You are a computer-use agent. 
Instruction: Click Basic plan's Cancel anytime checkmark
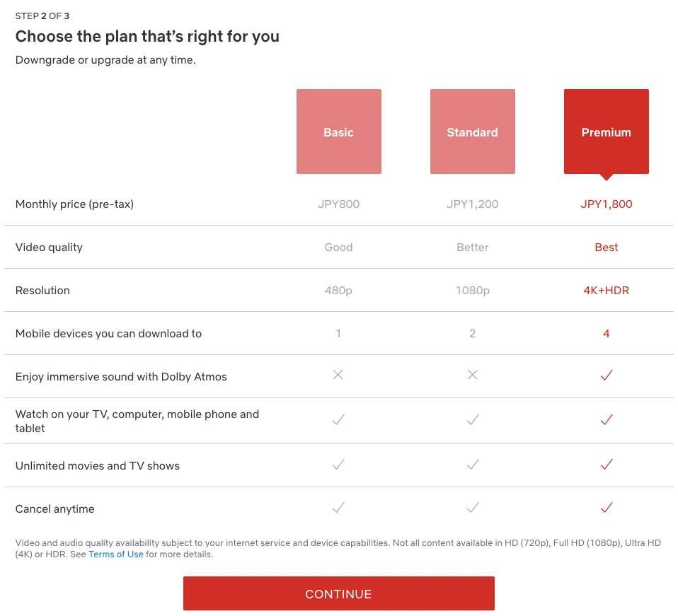pos(338,508)
